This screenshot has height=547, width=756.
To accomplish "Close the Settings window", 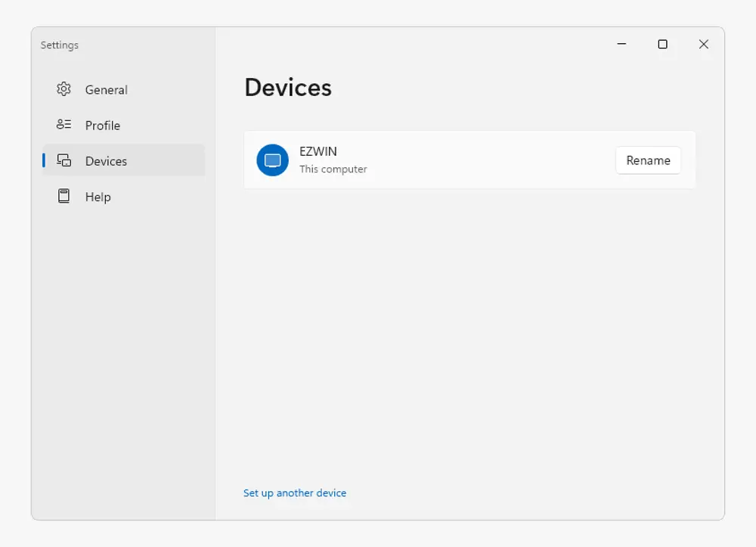I will pyautogui.click(x=703, y=45).
